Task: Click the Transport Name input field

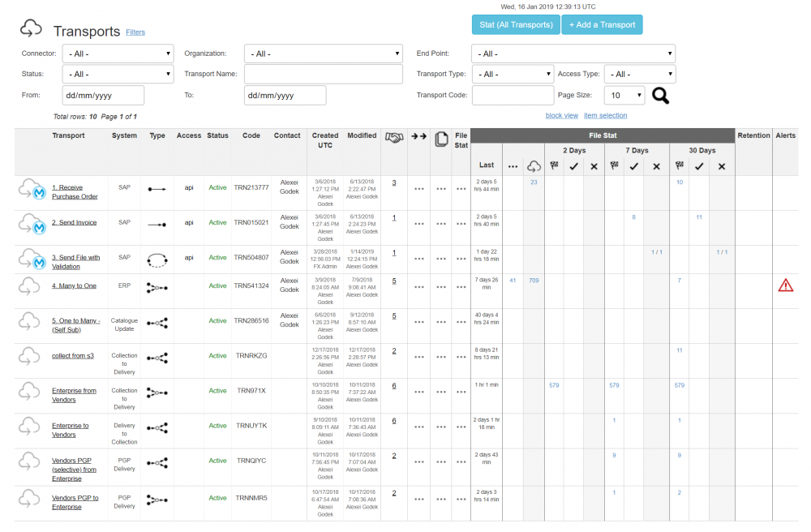Action: [x=323, y=75]
